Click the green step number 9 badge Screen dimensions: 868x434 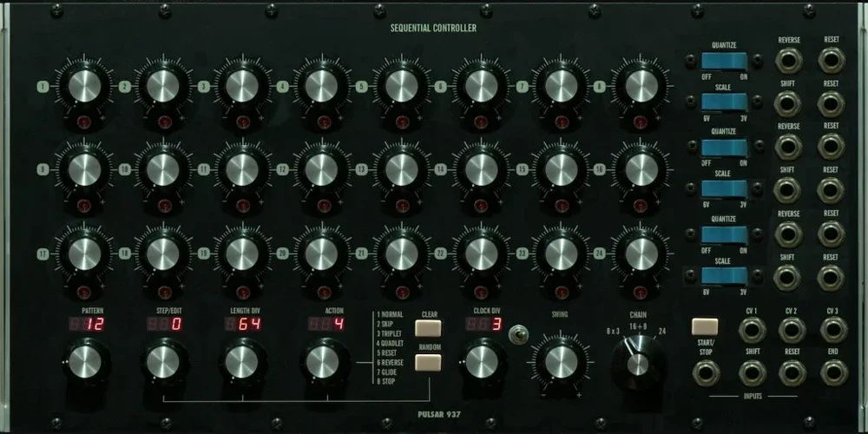point(43,170)
